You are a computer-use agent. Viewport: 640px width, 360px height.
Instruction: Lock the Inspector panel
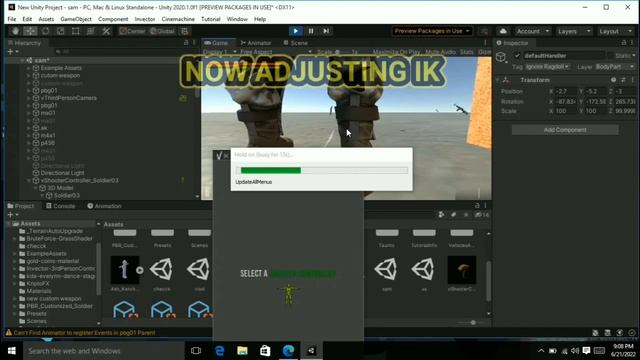click(x=624, y=43)
